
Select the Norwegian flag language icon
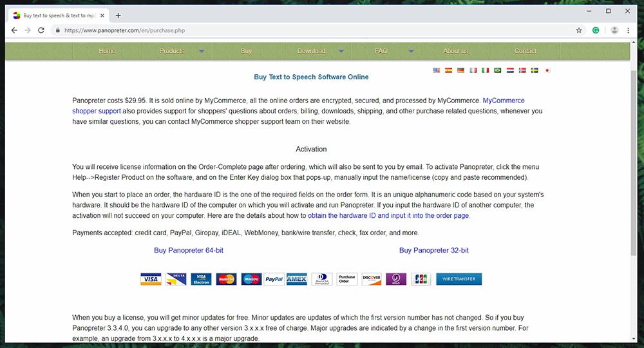(x=522, y=70)
